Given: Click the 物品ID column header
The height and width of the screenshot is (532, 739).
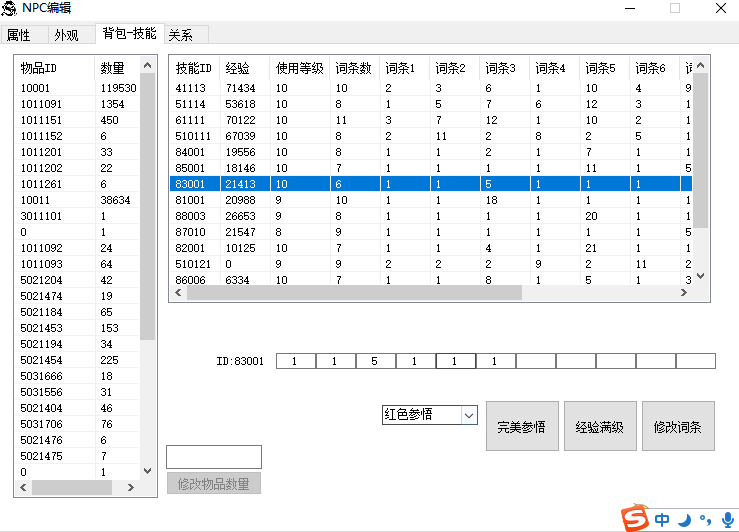Looking at the screenshot, I should tap(55, 68).
